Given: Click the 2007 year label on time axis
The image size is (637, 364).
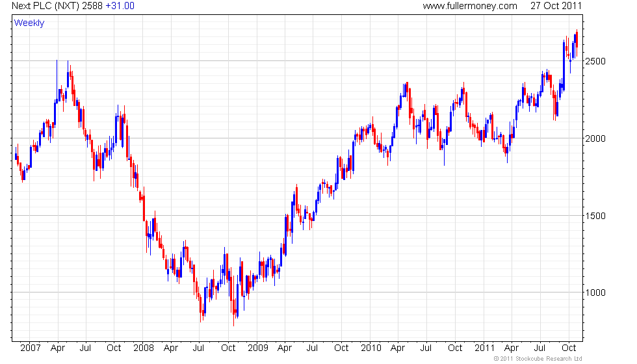Looking at the screenshot, I should coord(31,348).
